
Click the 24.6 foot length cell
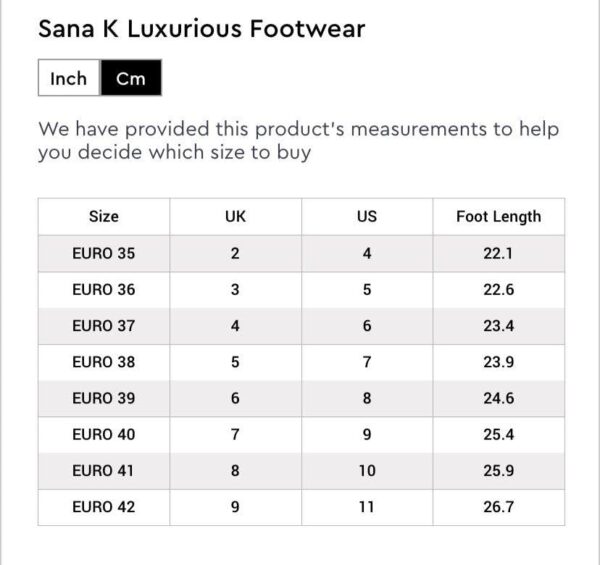[x=498, y=398]
